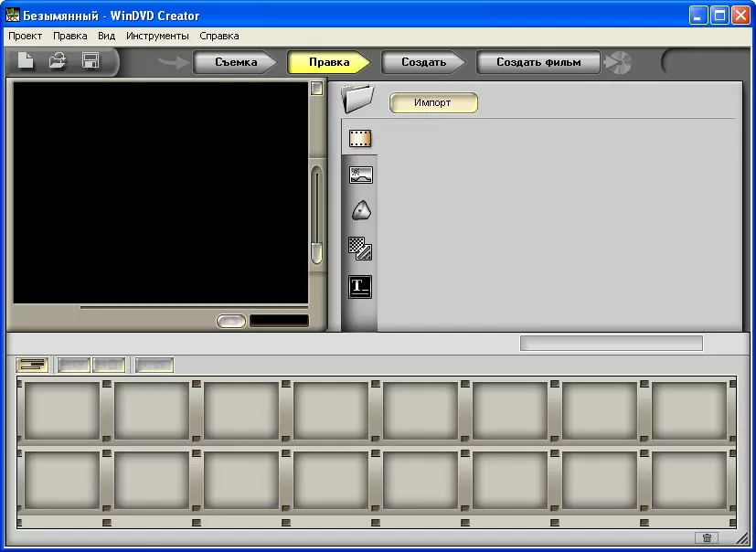Open the media library folder icon

tap(358, 97)
